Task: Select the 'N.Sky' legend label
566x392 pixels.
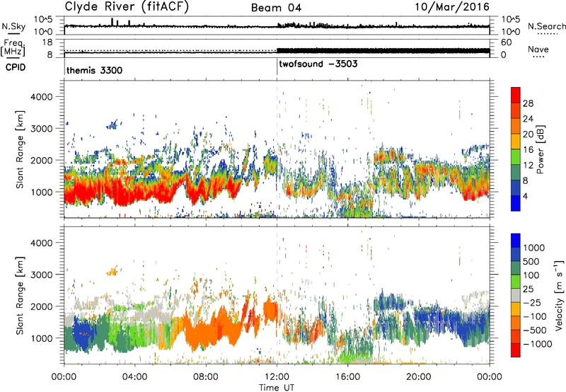Action: (13, 26)
